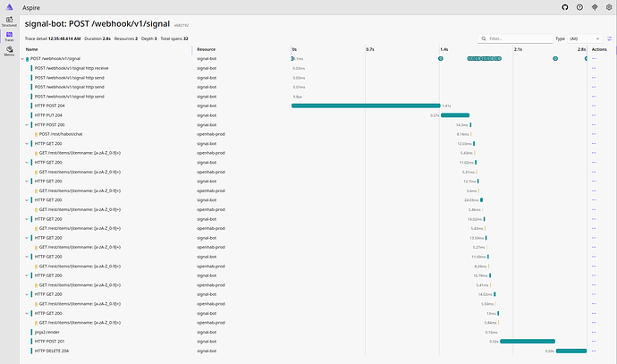
Task: Open actions menu for HTTP PUT 204 row
Action: [594, 115]
